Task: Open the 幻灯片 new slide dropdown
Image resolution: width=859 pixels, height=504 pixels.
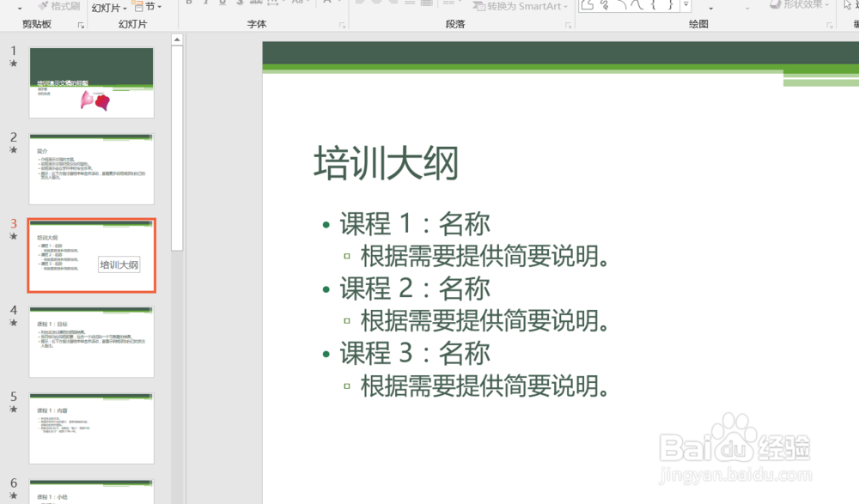Action: tap(109, 8)
